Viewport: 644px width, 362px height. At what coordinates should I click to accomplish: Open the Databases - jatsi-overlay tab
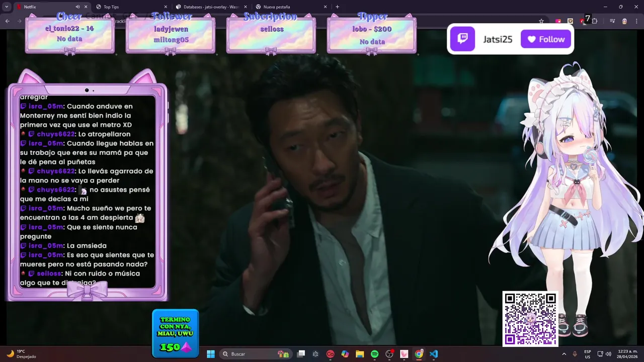tap(211, 7)
